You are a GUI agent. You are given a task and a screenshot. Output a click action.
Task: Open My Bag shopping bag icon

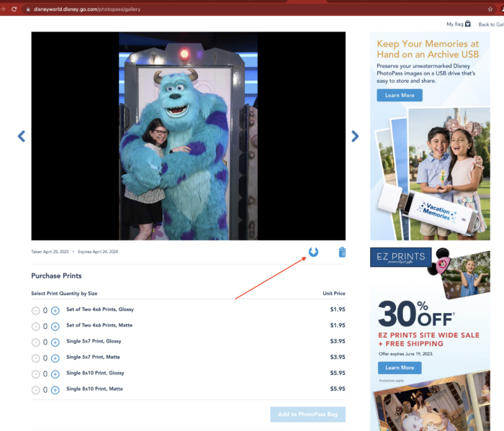[468, 24]
